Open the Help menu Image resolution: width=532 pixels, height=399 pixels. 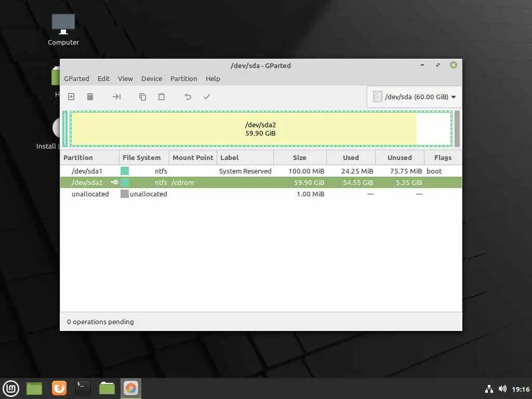pyautogui.click(x=212, y=78)
